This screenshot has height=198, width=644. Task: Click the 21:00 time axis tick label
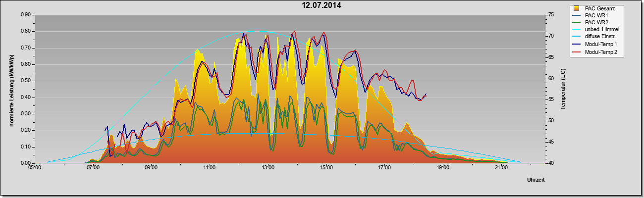[501, 168]
